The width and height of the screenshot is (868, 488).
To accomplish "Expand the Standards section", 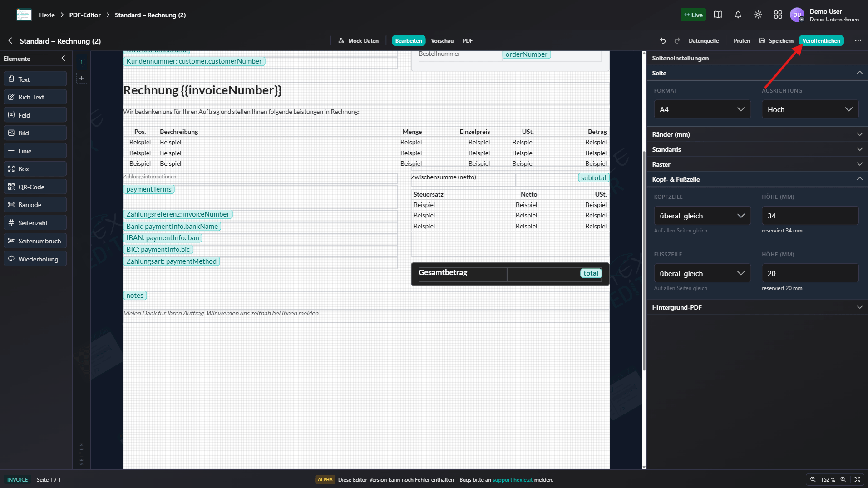I will [x=757, y=149].
